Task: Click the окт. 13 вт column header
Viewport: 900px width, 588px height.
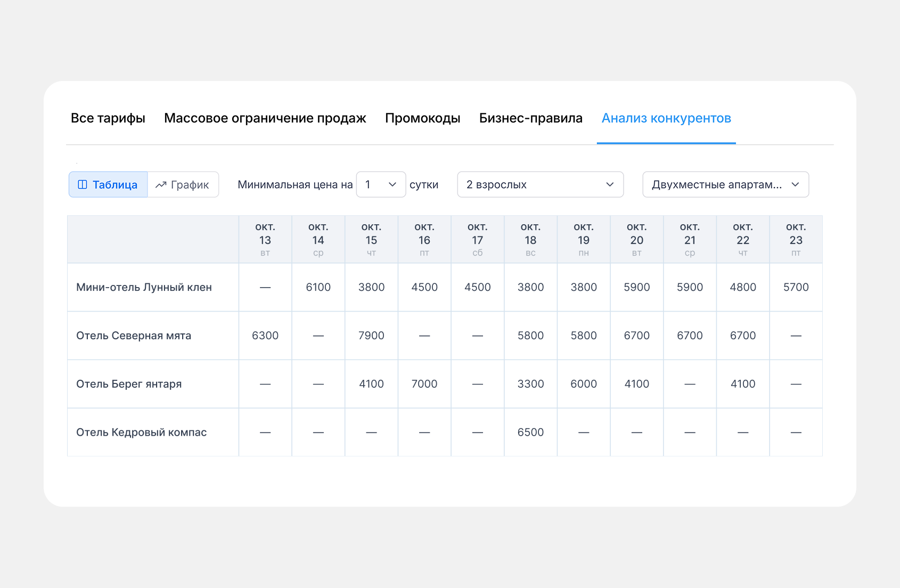Action: [265, 240]
